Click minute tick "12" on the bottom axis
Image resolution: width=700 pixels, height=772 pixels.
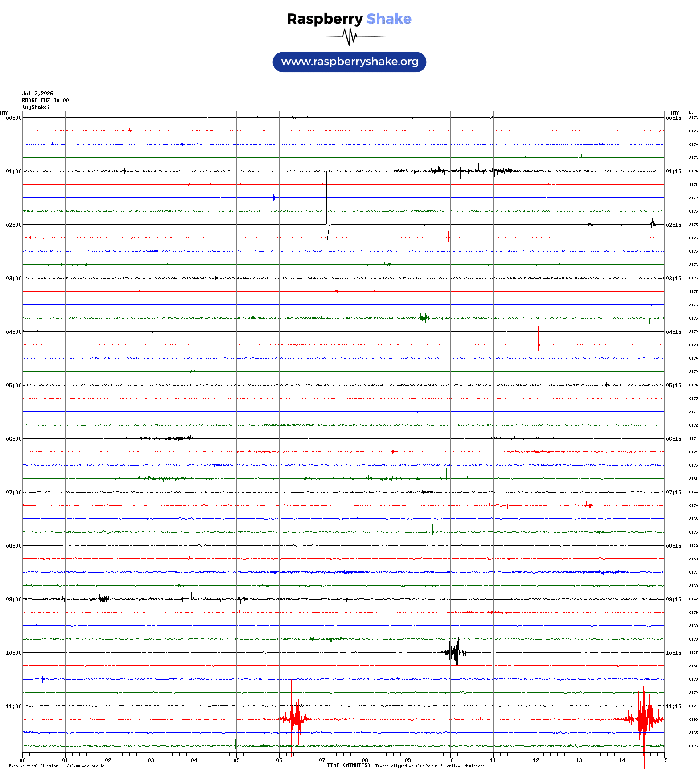pyautogui.click(x=536, y=760)
